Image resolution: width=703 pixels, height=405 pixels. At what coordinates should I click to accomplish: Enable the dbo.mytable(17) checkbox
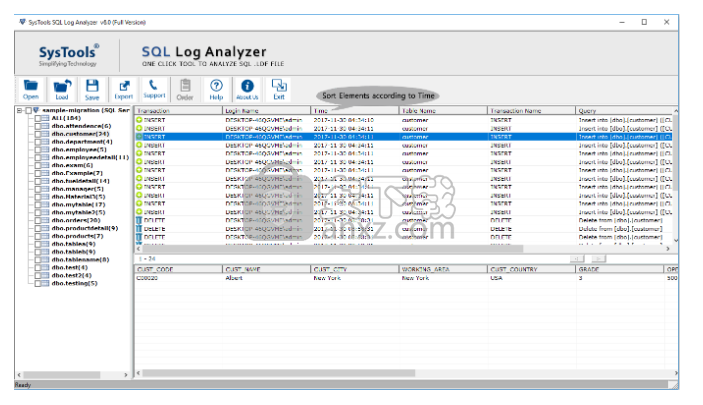click(38, 205)
